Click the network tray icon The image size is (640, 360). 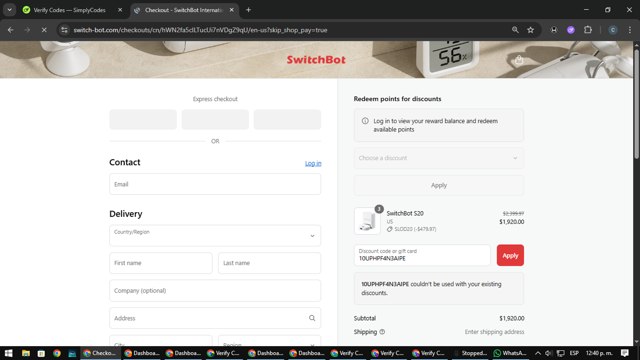561,353
